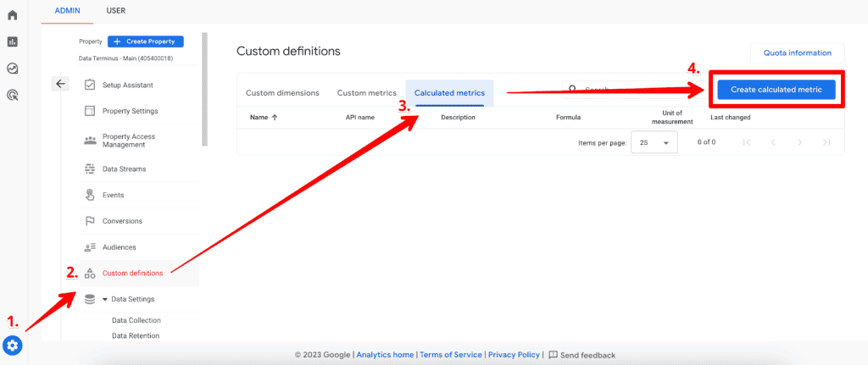Click the Setup Assistant checkbox icon

pos(89,86)
